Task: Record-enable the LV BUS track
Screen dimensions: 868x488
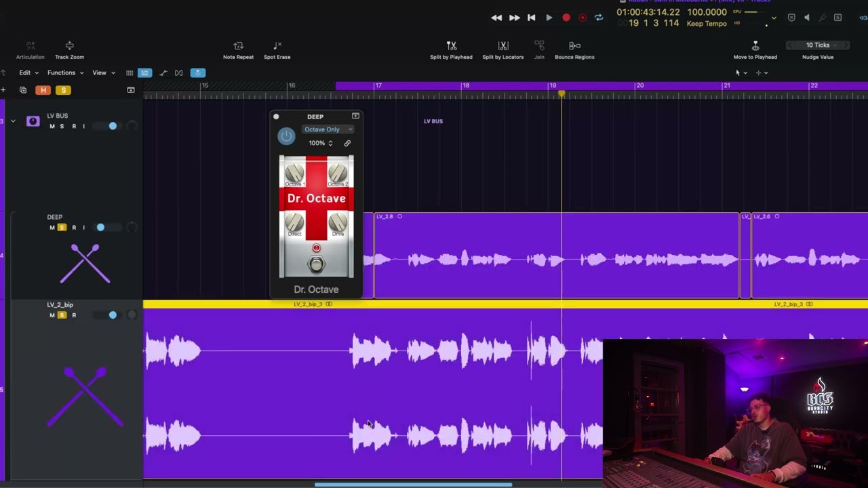Action: [74, 126]
